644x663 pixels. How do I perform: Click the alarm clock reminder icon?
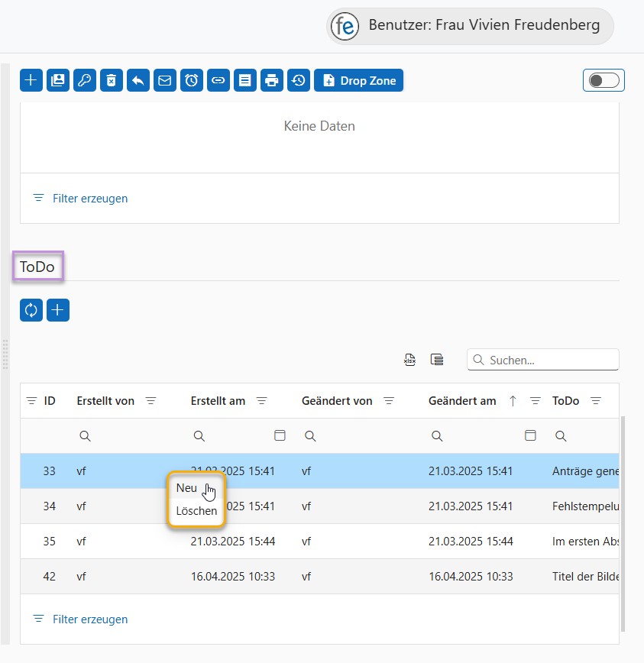[192, 80]
